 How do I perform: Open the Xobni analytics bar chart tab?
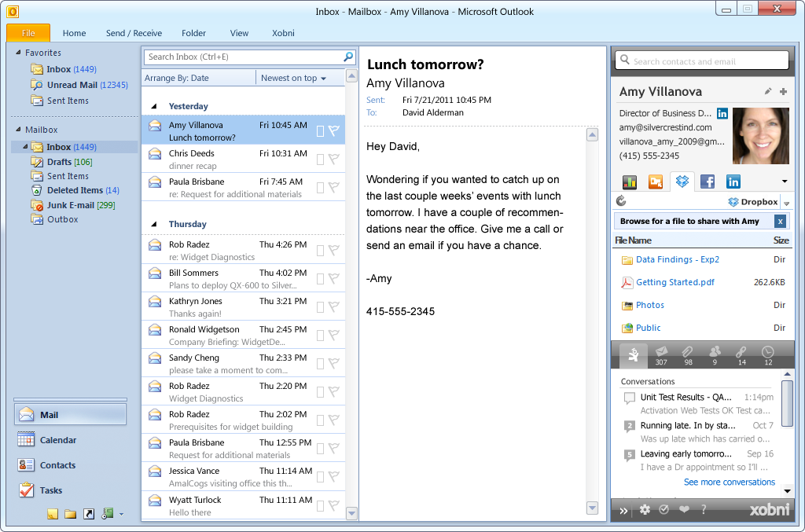coord(630,182)
